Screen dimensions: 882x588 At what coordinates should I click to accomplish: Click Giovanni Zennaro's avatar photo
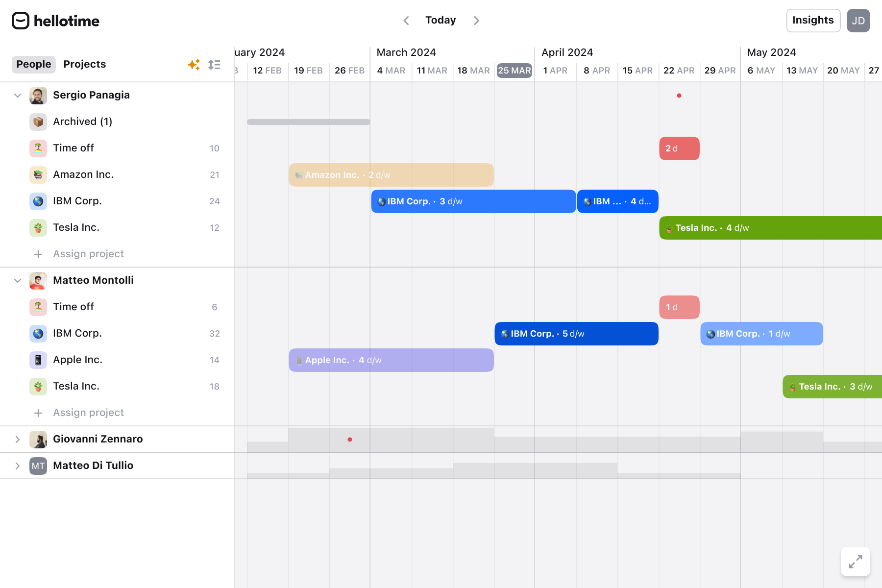tap(38, 439)
